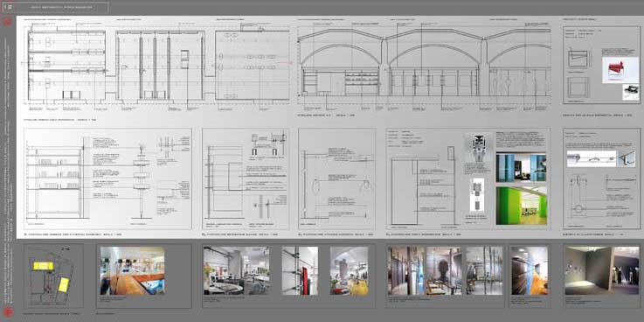Click the small black chair product image
The image size is (644, 322).
(x=630, y=92)
